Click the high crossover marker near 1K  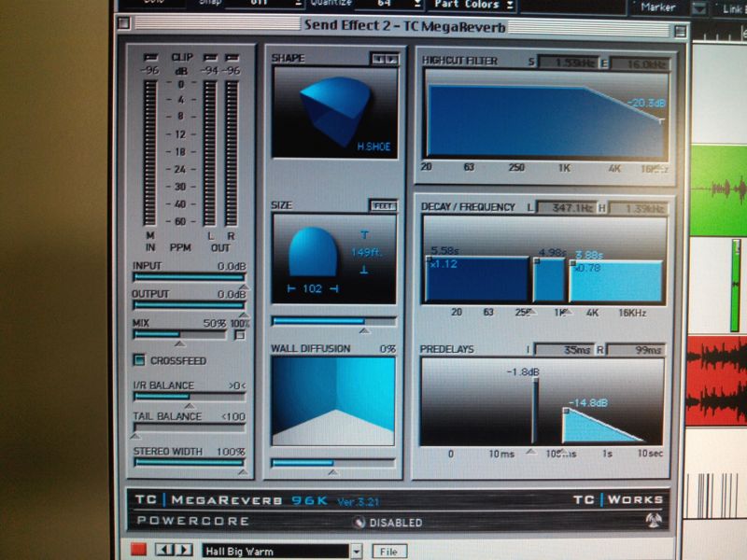click(567, 312)
